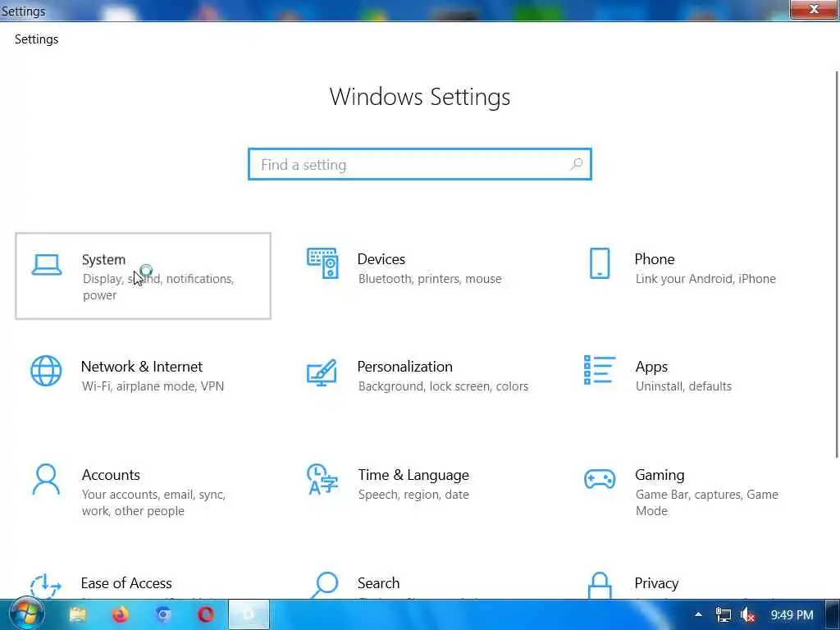Go to Accounts settings label

click(x=111, y=475)
